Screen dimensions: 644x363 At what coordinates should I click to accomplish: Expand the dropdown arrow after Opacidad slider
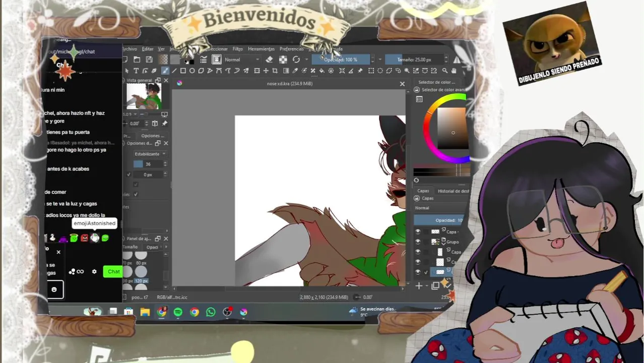point(379,59)
